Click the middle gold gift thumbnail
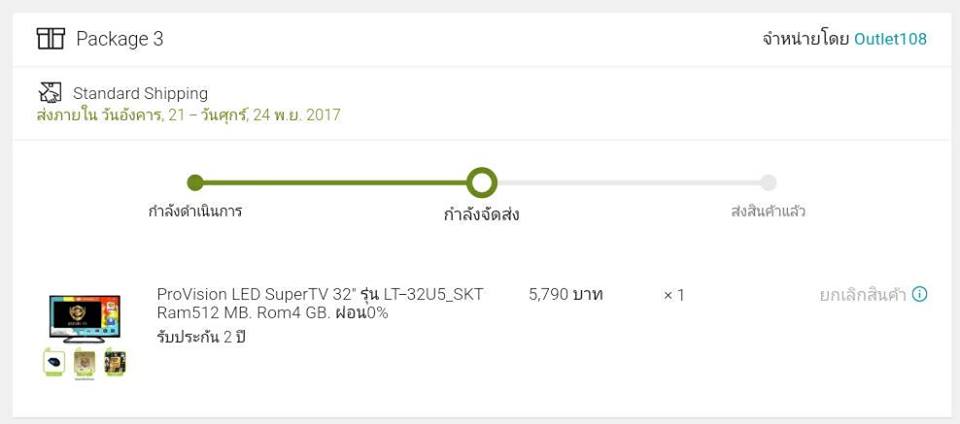Viewport: 960px width, 424px height. [84, 362]
